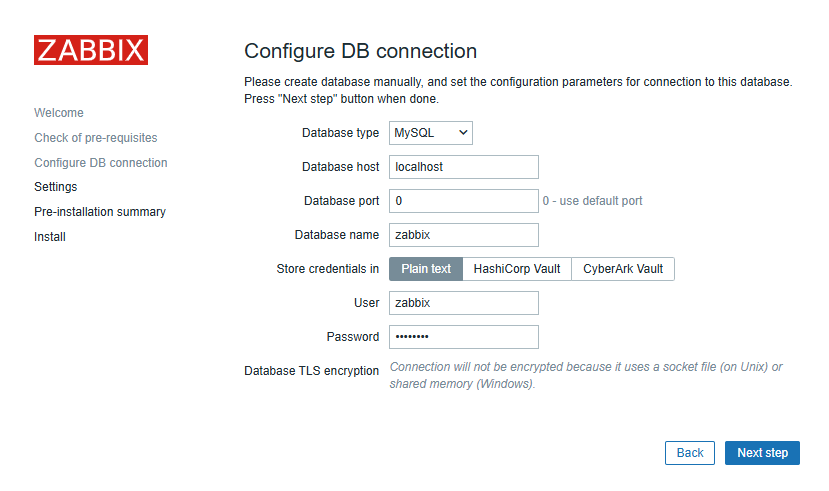Image resolution: width=829 pixels, height=491 pixels.
Task: Focus the Password field
Action: 464,337
